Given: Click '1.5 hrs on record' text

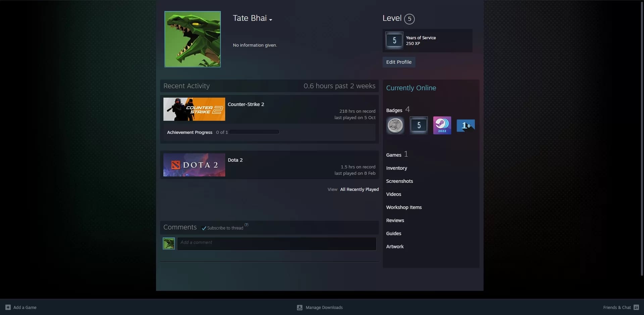Looking at the screenshot, I should coord(358,167).
